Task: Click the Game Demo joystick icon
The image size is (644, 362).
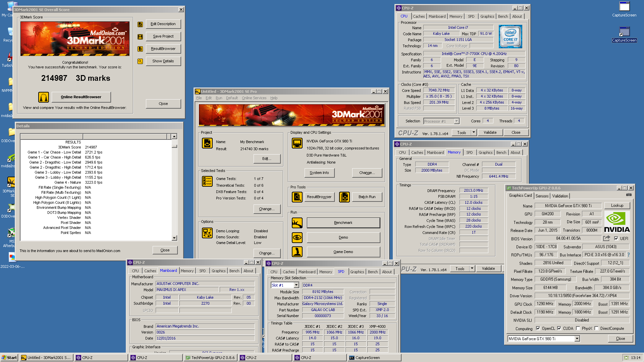Action: pyautogui.click(x=297, y=252)
